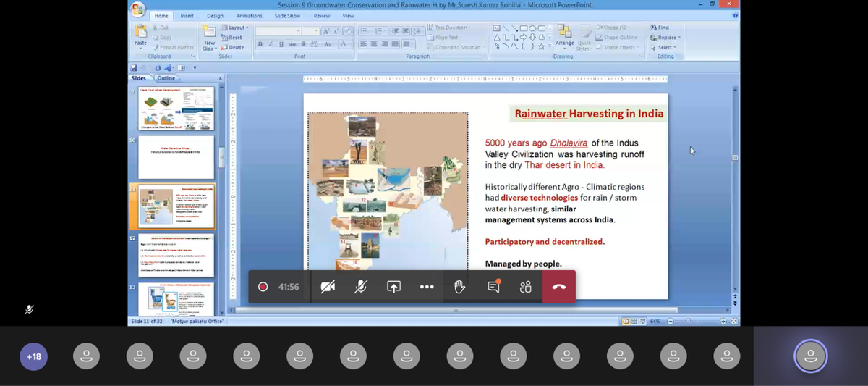The height and width of the screenshot is (386, 868).
Task: Click the bullets list button
Action: click(367, 31)
